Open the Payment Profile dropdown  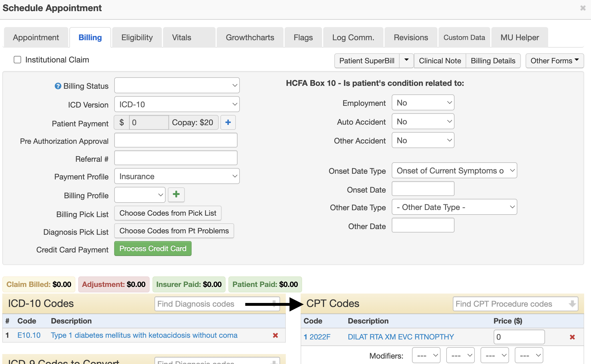(177, 176)
